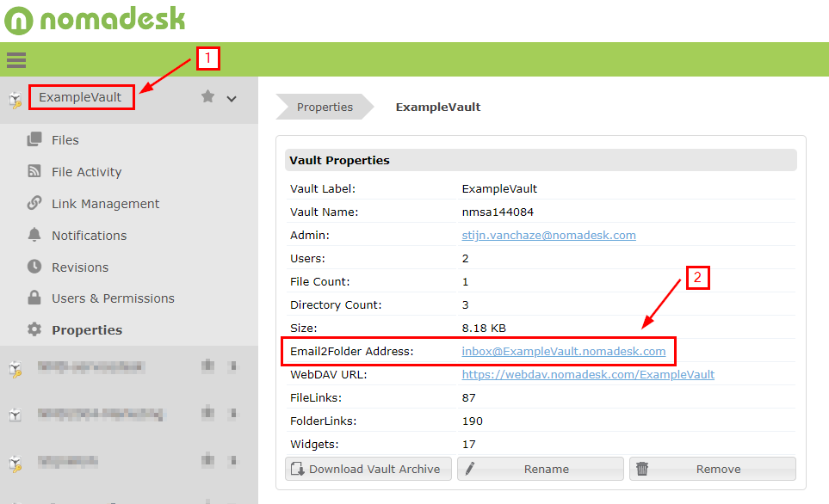
Task: Select the second blurred vault entry
Action: point(102,414)
